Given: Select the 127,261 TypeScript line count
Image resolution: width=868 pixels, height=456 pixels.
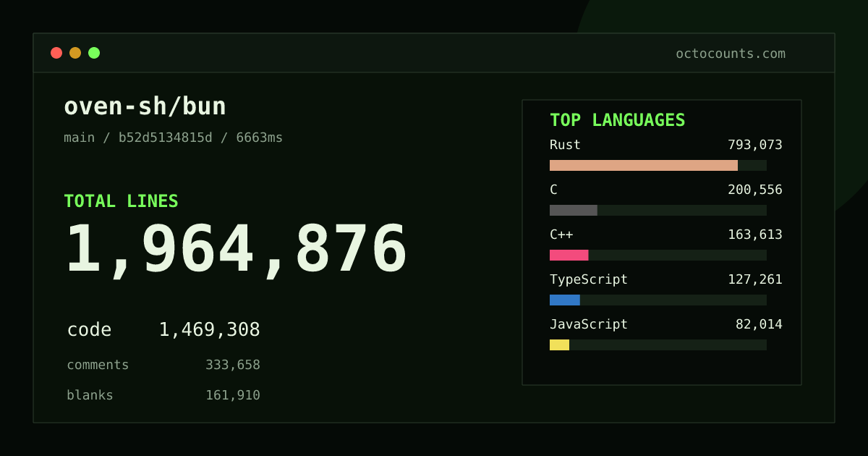Looking at the screenshot, I should tap(755, 279).
